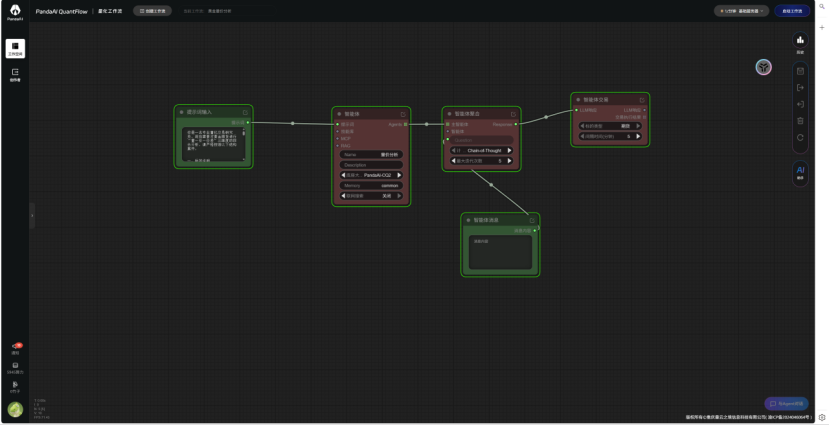Click the round 3D cube logo icon
Image resolution: width=830 pixels, height=425 pixels.
coord(763,67)
